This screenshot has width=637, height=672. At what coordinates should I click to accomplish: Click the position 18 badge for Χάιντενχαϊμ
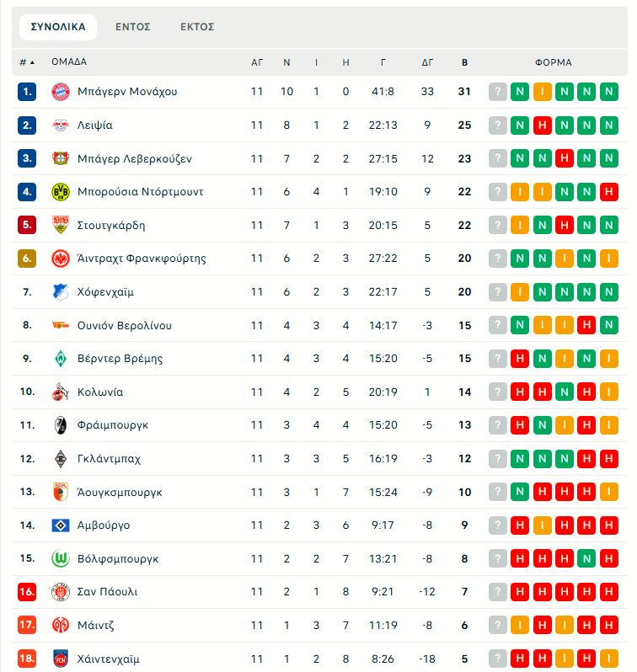[27, 659]
